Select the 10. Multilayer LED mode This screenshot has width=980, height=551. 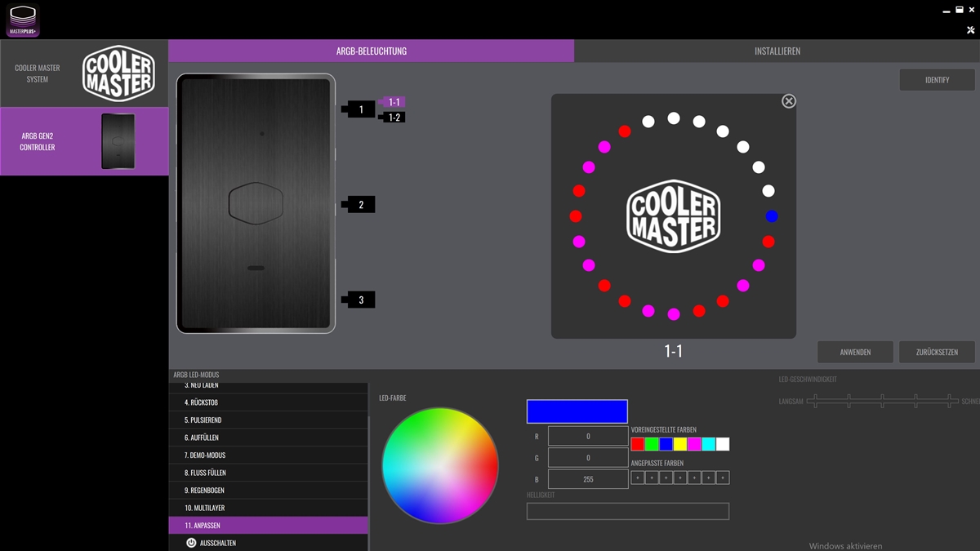269,508
